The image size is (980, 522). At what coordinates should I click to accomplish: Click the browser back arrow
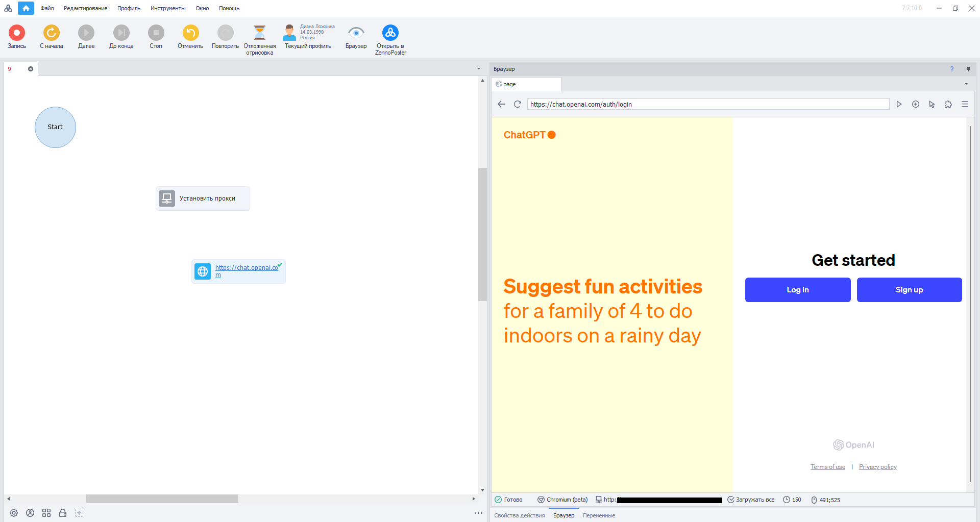tap(501, 104)
